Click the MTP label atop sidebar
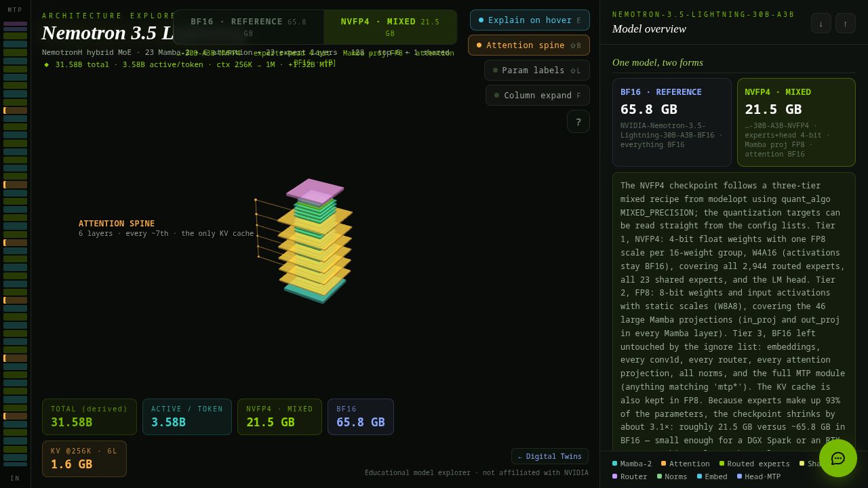868x488 pixels. point(15,10)
